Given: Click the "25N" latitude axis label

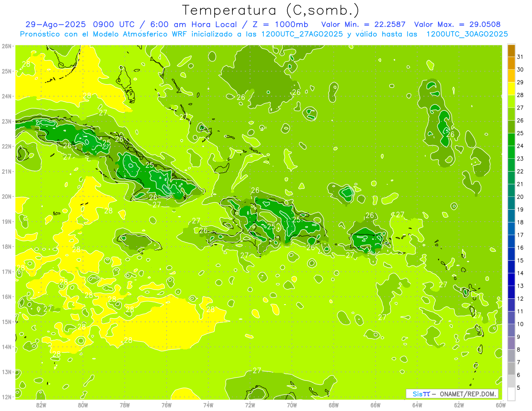Looking at the screenshot, I should 6,71.
